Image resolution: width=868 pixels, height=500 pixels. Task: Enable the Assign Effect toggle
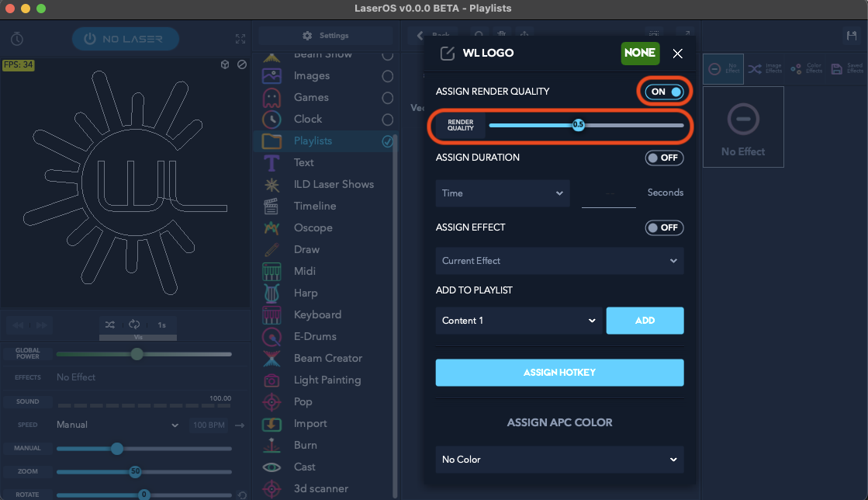pos(664,227)
